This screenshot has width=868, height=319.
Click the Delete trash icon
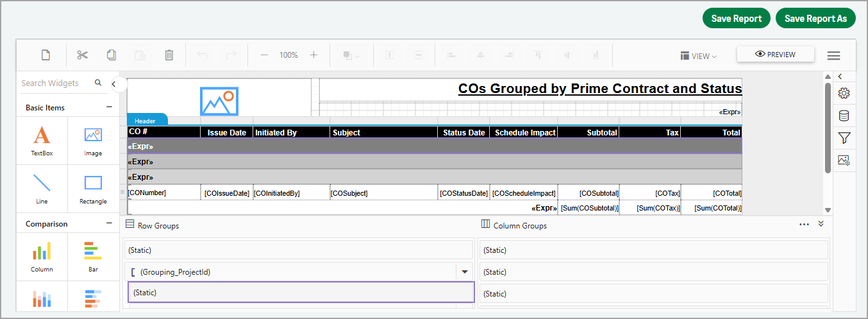click(x=169, y=55)
